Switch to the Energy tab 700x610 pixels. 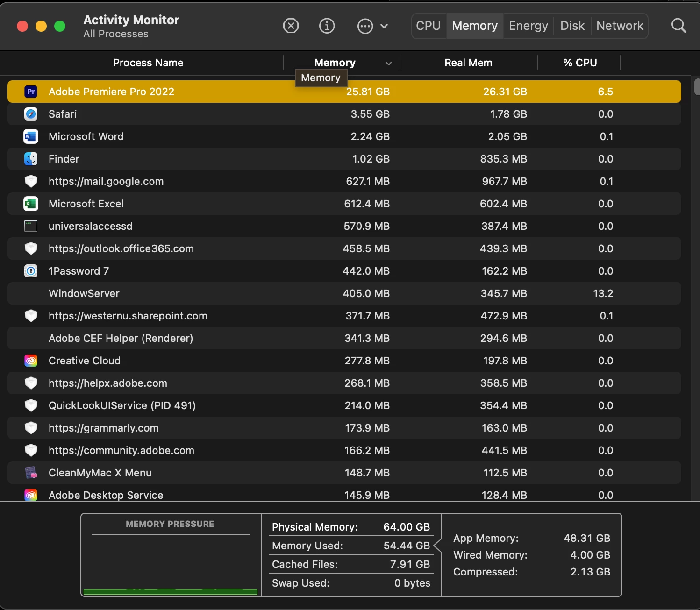pos(529,26)
